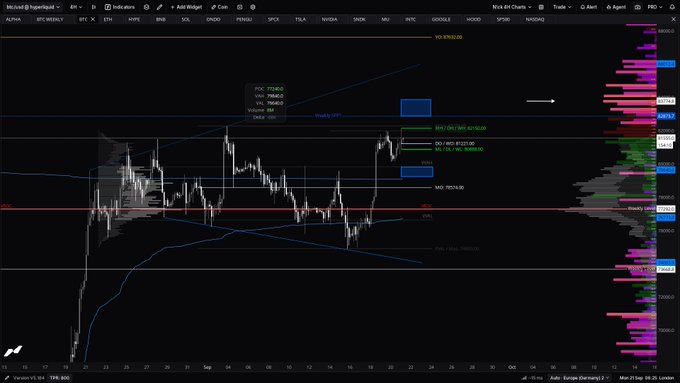This screenshot has width=680, height=383.
Task: Click the 77292.0 Weekly Level price label
Action: 666,209
